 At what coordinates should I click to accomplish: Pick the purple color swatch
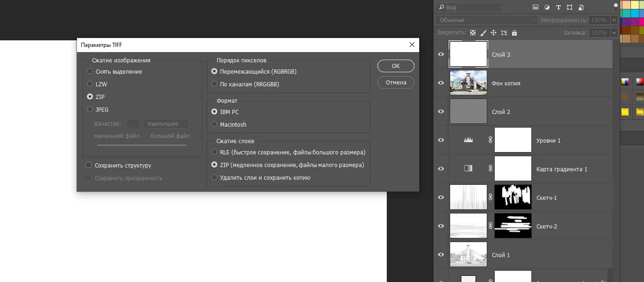coord(625,22)
